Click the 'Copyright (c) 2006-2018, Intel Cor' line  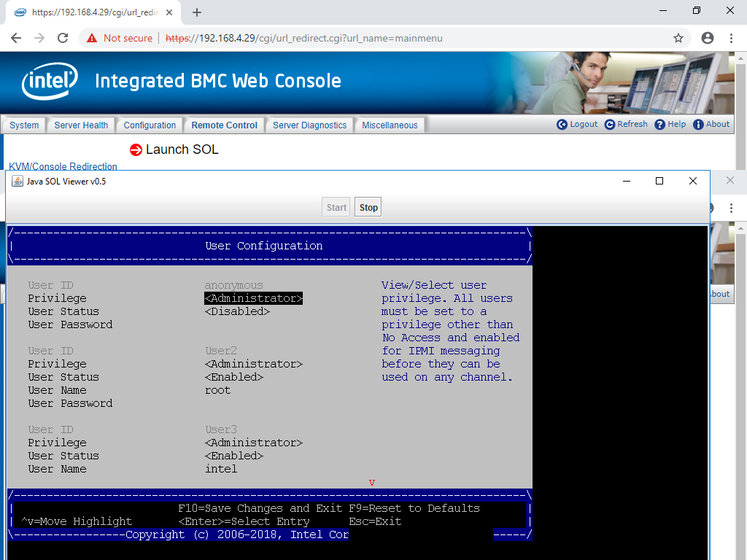point(237,534)
